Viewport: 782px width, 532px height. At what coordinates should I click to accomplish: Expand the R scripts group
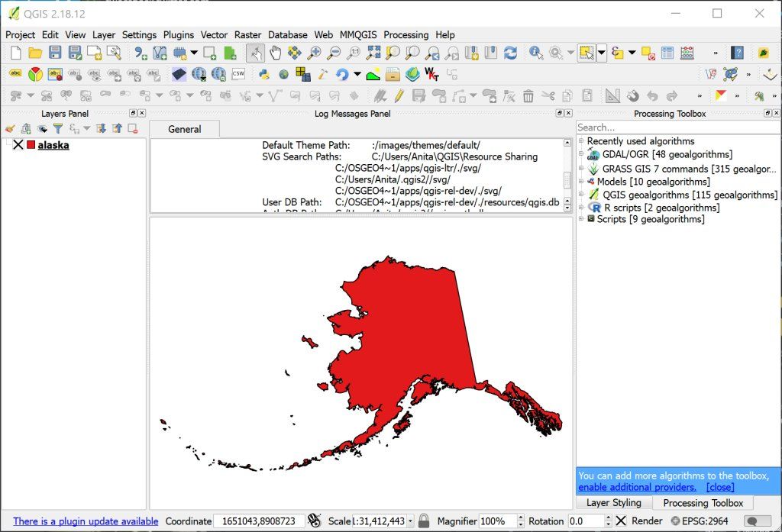(581, 208)
